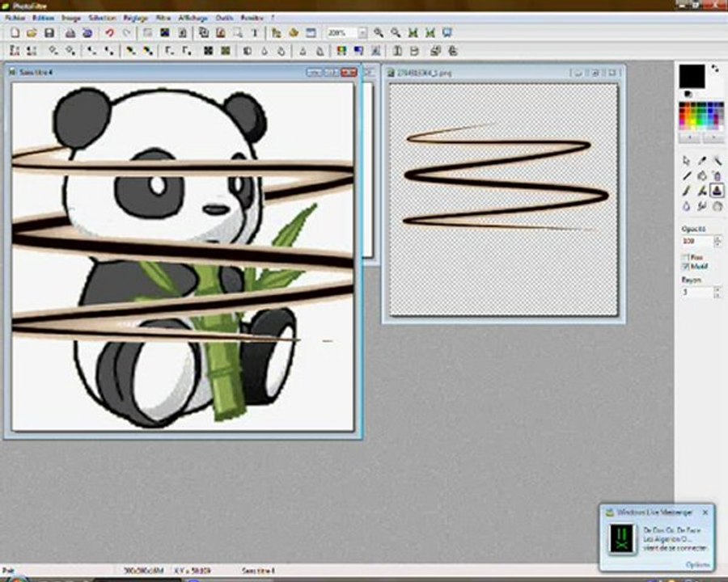Apply auto levels from second toolbar
The height and width of the screenshot is (582, 728).
(x=15, y=51)
